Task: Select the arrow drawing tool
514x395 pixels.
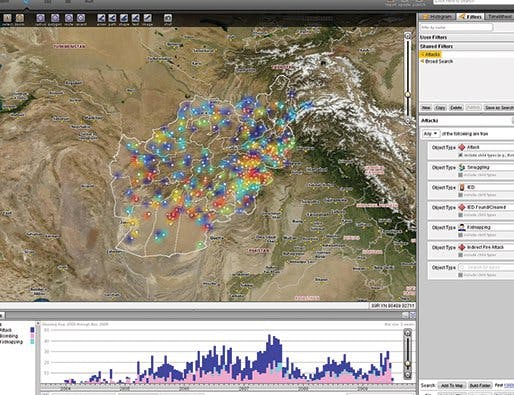Action: 101,18
